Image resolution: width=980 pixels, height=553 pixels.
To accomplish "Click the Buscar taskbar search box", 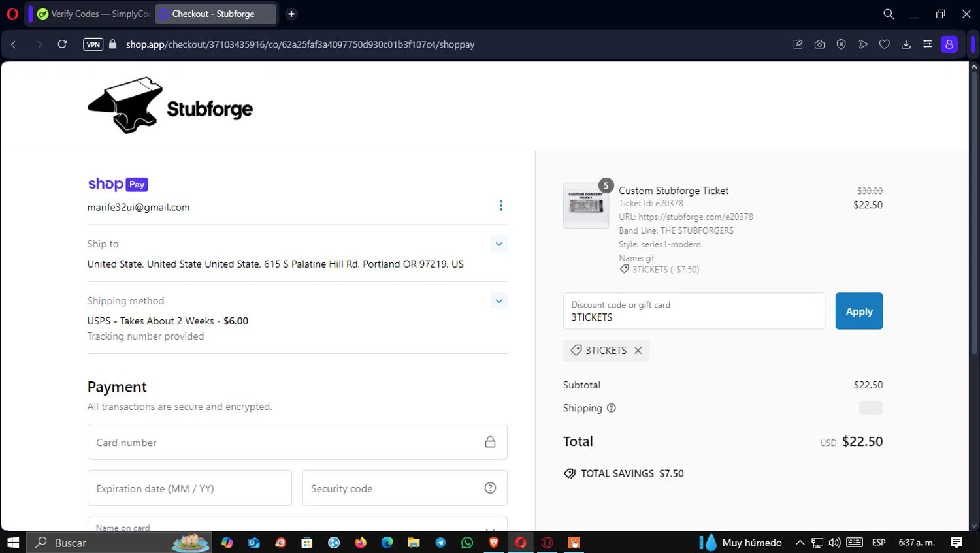I will pyautogui.click(x=119, y=543).
